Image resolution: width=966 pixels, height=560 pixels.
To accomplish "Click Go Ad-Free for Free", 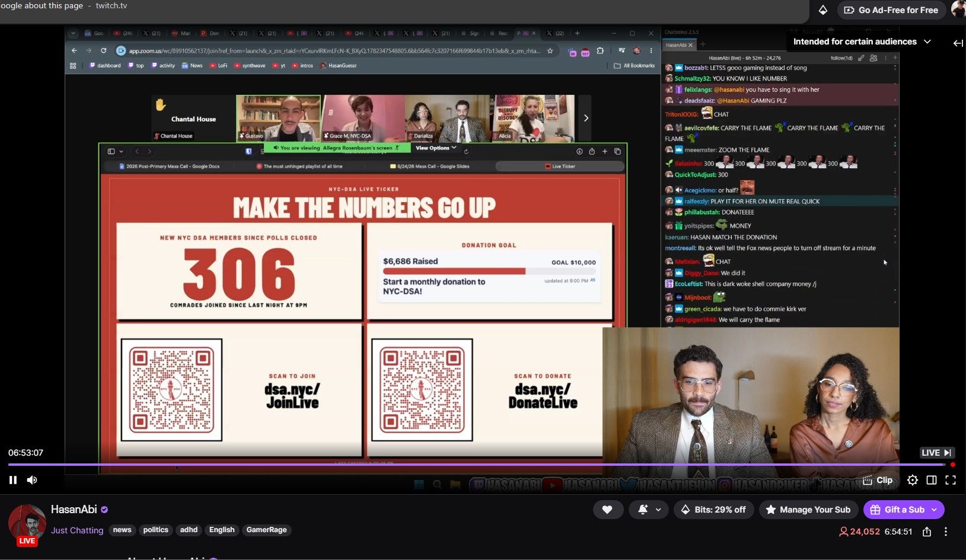I will (891, 10).
